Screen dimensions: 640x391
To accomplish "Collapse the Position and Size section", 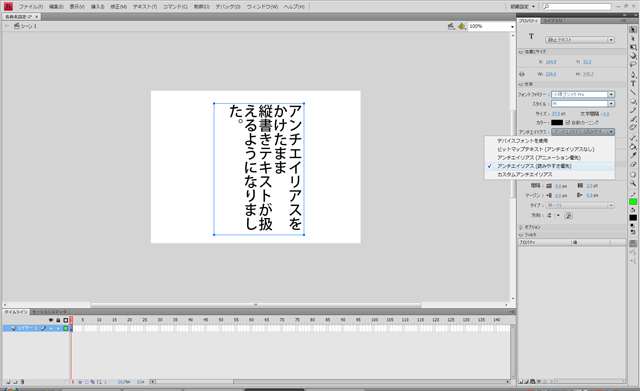I will (521, 52).
